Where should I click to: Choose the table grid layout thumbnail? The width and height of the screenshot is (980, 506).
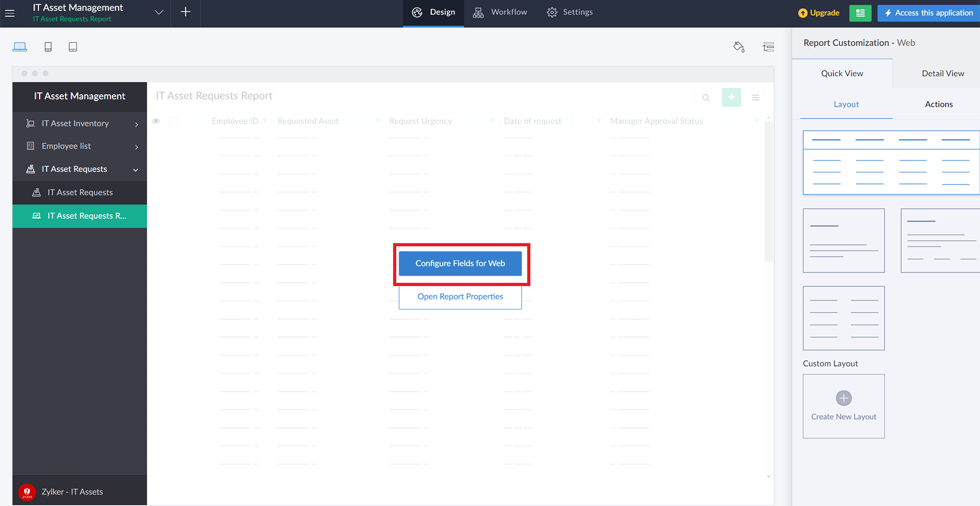click(891, 163)
